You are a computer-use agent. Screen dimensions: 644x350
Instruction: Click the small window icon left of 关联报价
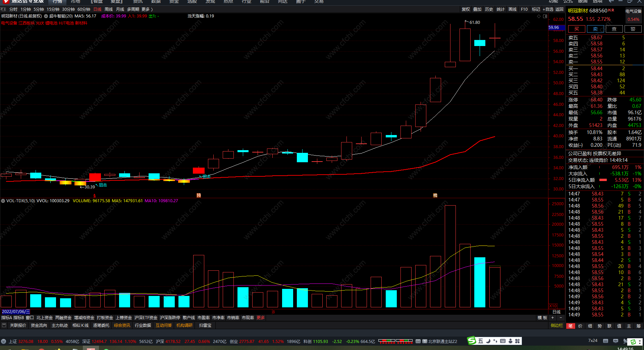click(4, 325)
